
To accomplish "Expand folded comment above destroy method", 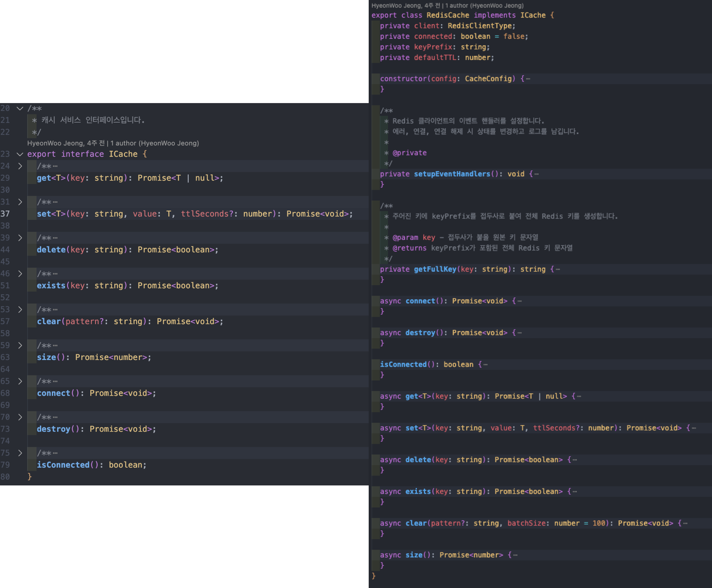I will [20, 418].
